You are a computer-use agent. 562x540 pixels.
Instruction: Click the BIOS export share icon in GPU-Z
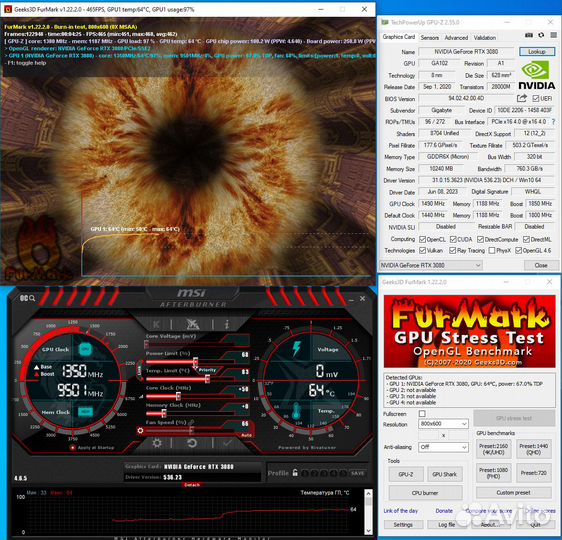522,98
